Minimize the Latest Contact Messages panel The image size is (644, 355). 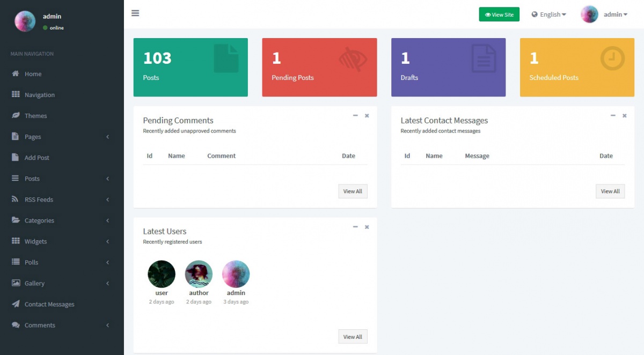click(x=613, y=116)
